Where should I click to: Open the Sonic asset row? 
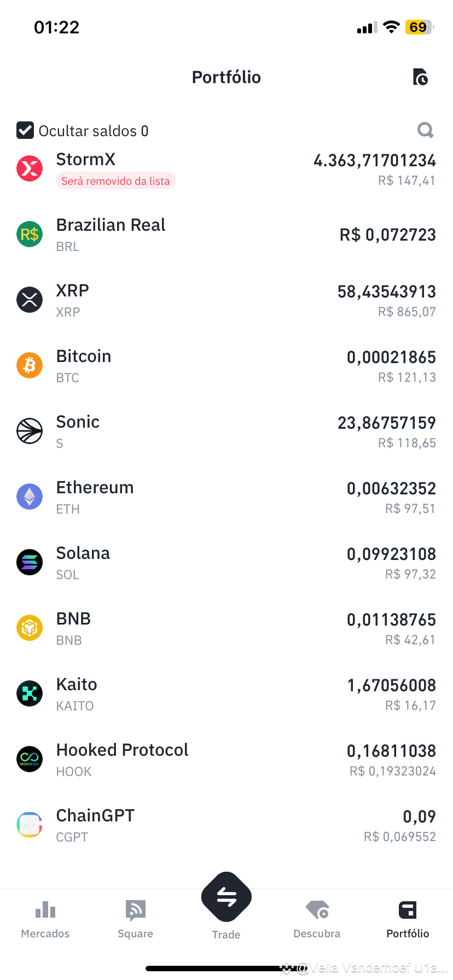click(226, 431)
